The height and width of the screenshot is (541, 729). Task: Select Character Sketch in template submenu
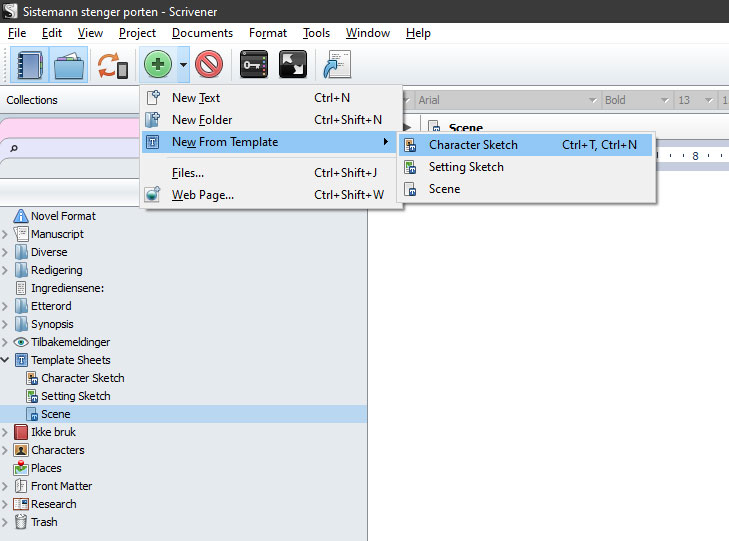(526, 145)
